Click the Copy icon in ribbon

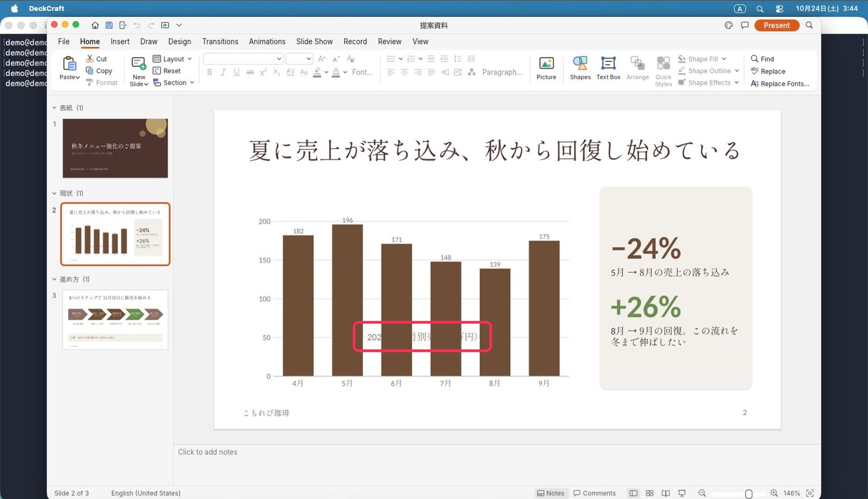90,71
